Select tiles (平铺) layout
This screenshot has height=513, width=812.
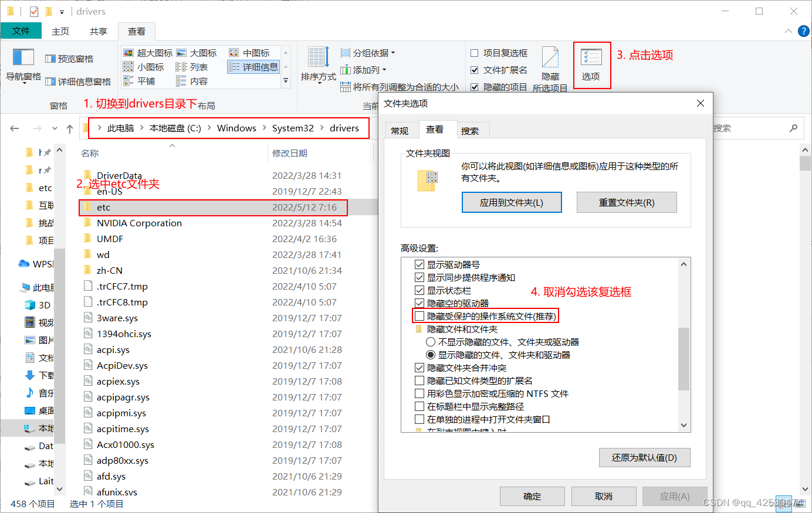[x=139, y=81]
